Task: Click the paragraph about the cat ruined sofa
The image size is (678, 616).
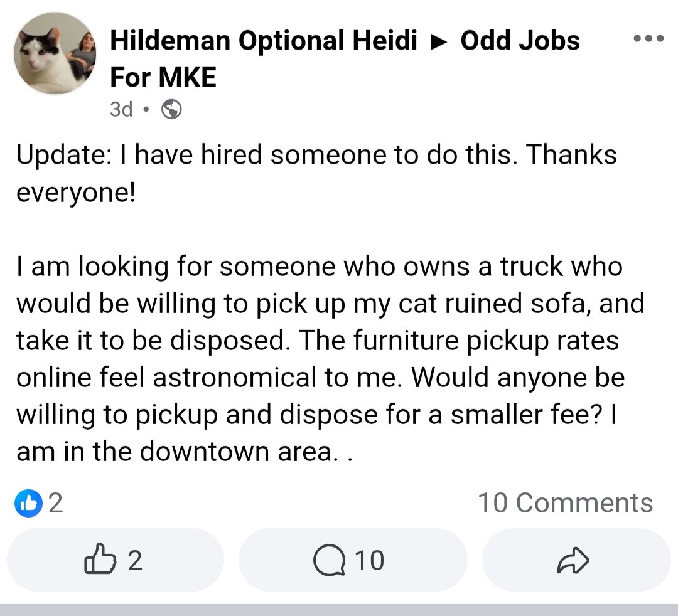Action: click(320, 341)
